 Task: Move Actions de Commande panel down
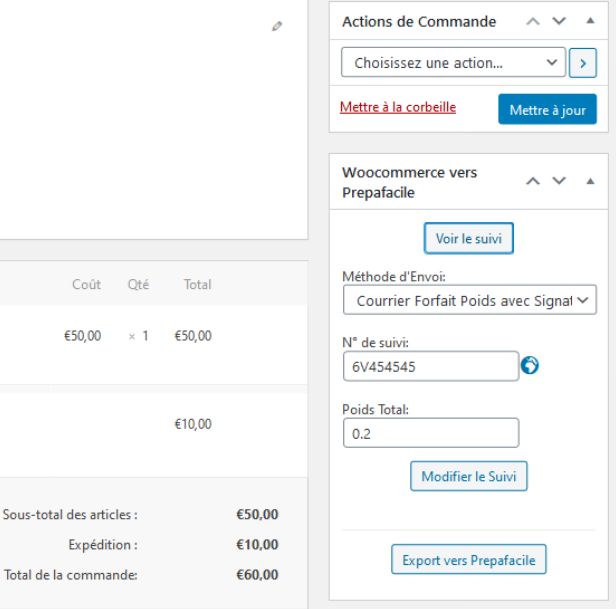point(559,21)
